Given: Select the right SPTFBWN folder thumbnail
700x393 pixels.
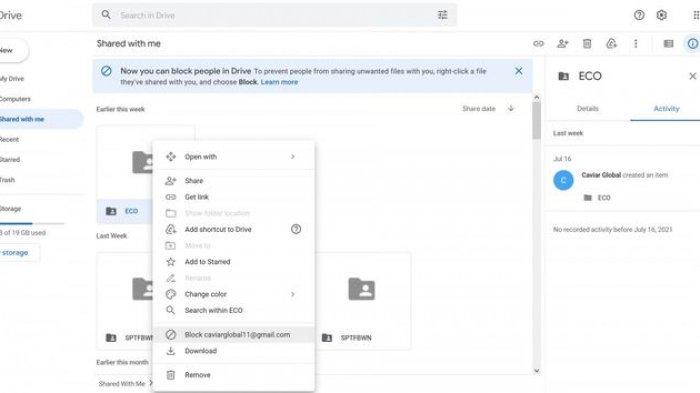Looking at the screenshot, I should [362, 300].
